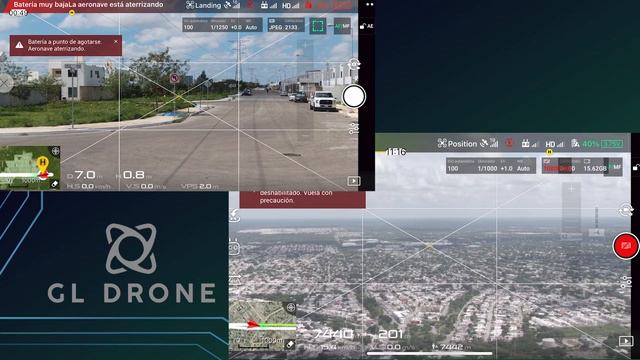Open remote controller signal icon in aerial view
This screenshot has width=640, height=360.
(x=530, y=144)
